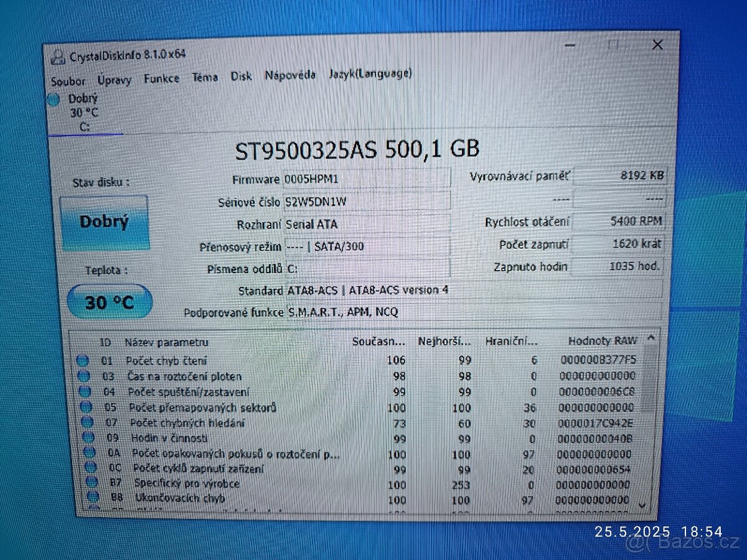
Task: Open the Jazyk(Language) menu
Action: click(370, 73)
